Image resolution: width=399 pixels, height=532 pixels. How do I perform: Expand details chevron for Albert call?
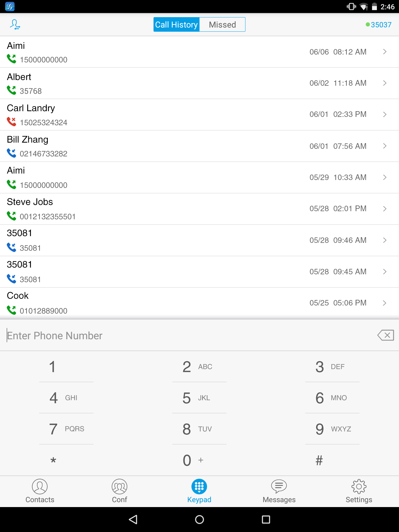(x=385, y=83)
